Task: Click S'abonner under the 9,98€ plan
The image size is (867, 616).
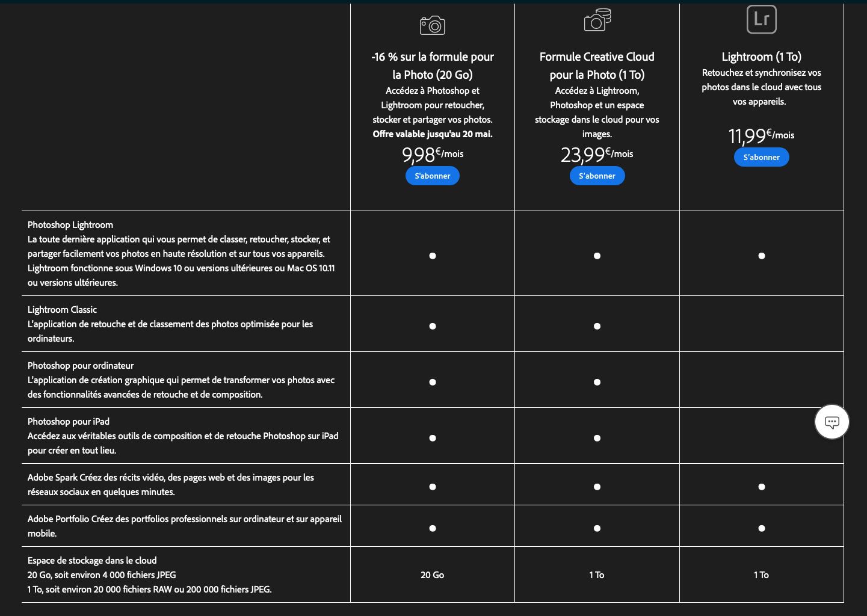Action: click(432, 176)
